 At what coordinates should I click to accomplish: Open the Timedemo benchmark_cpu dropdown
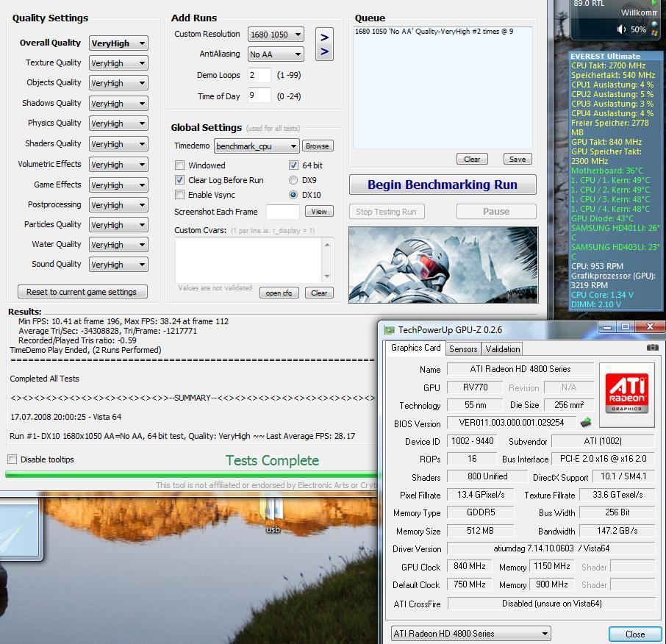[257, 146]
